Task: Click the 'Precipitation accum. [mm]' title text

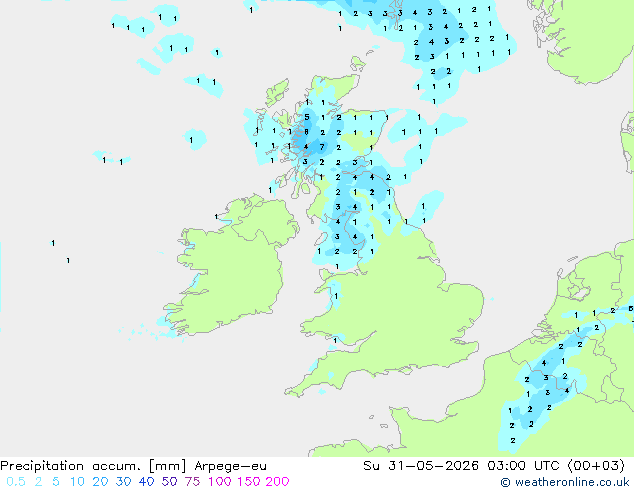Action: pos(93,466)
